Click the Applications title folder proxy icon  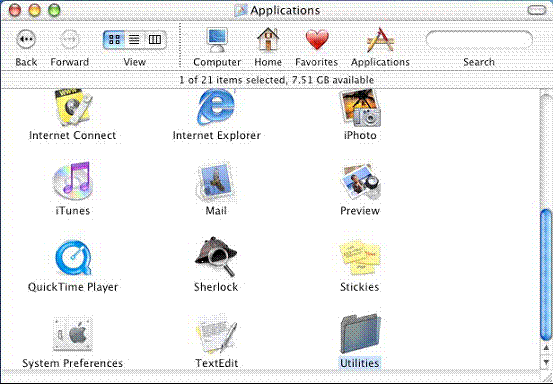(x=241, y=10)
